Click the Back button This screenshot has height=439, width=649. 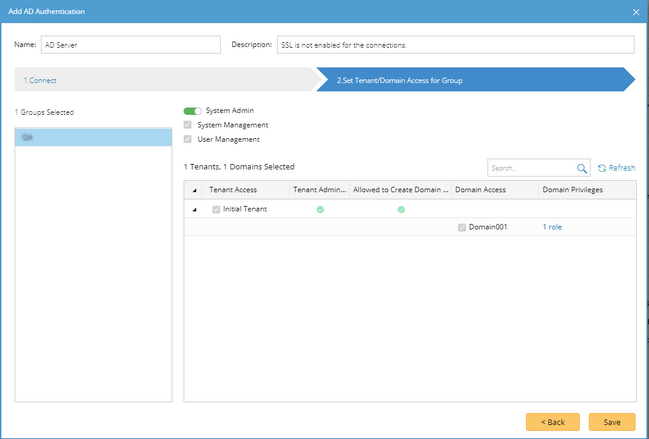(552, 422)
